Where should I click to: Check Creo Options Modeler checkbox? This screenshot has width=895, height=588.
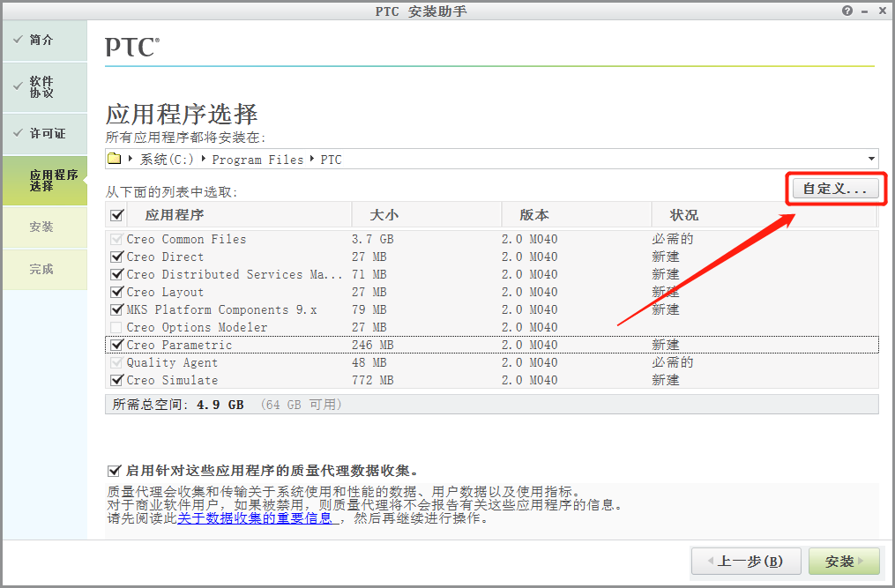(x=116, y=327)
